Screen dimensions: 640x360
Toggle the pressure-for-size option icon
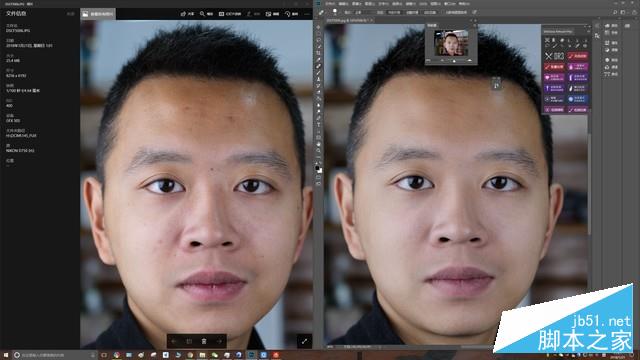475,12
